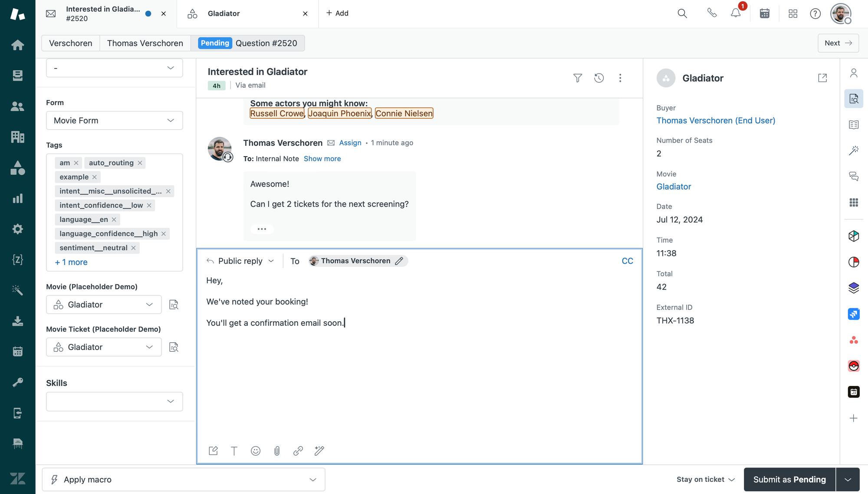Open Gladiator record in new window
Screen dimensions: 868x494
(822, 78)
